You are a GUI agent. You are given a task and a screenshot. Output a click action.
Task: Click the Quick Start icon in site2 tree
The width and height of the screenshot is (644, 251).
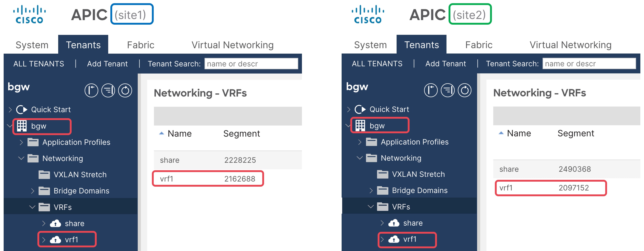[360, 109]
